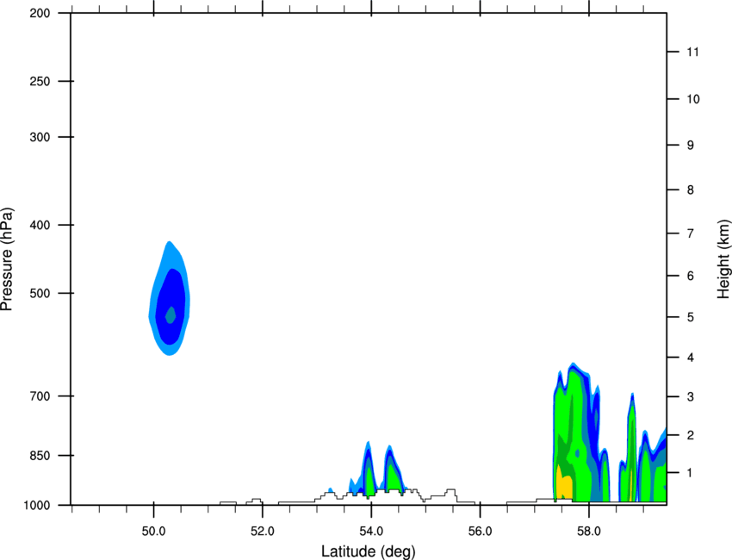The width and height of the screenshot is (732, 560).
Task: Pick the 11 km height label
Action: 693,52
